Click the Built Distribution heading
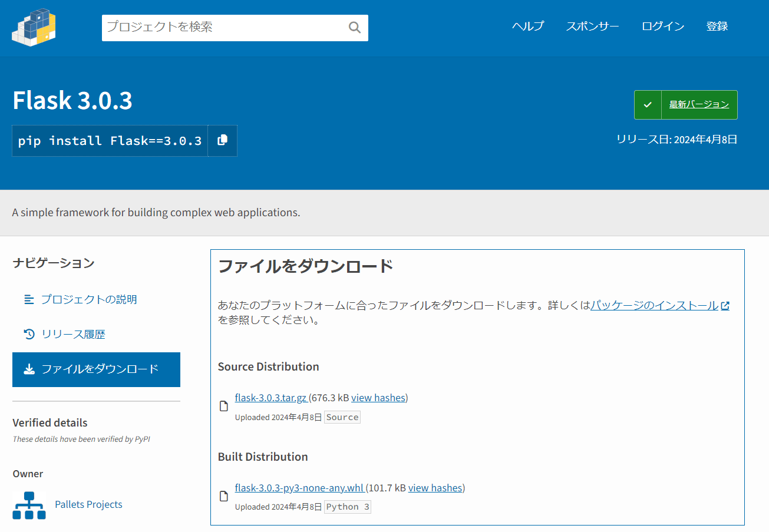Screen dimensions: 769x532 [263, 457]
